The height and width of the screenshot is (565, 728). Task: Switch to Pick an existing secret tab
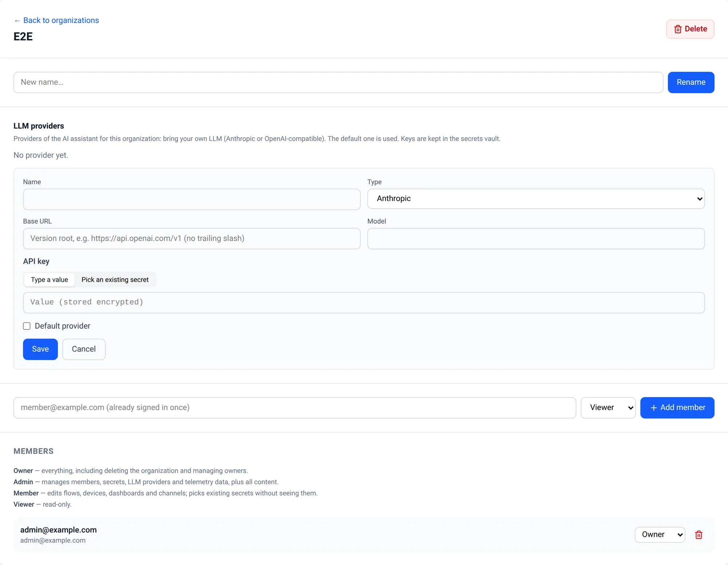point(115,280)
